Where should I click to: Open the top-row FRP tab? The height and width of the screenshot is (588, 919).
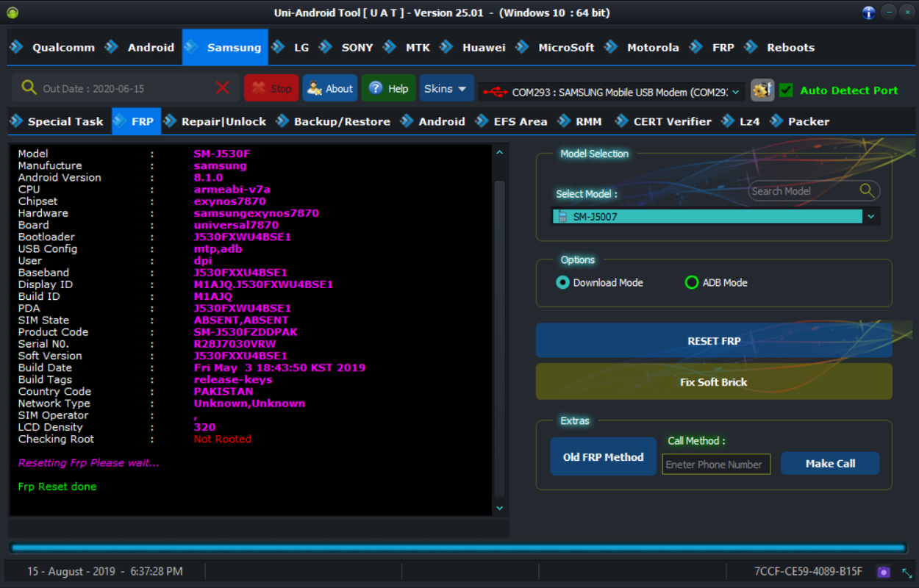click(712, 47)
